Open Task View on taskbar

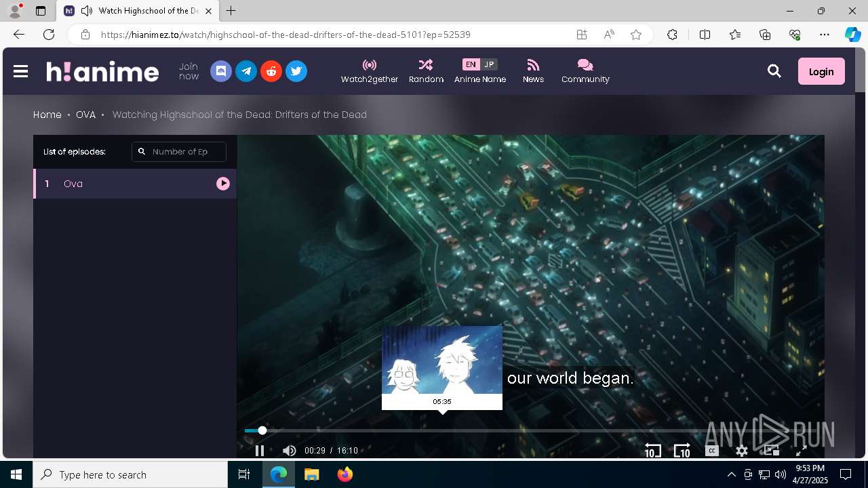[244, 474]
